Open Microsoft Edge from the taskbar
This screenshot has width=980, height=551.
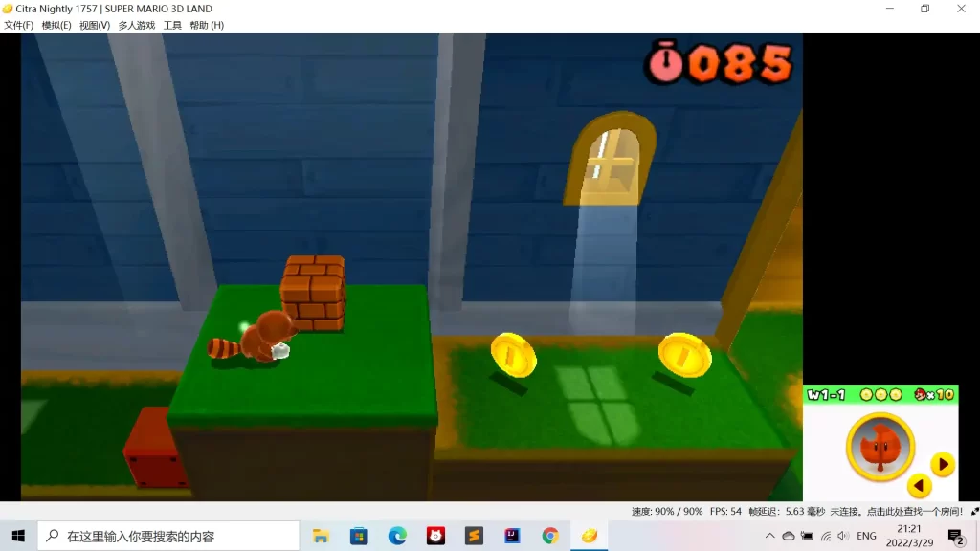(x=397, y=536)
